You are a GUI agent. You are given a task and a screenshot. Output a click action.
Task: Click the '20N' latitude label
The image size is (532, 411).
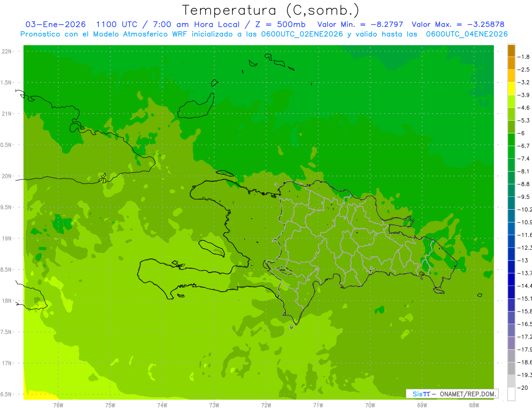pos(7,176)
